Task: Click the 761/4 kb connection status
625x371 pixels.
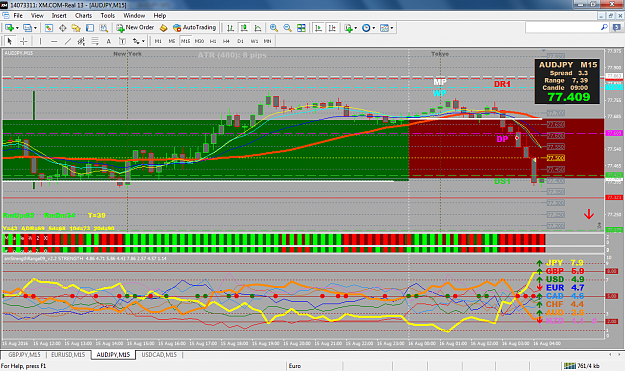Action: pos(582,366)
